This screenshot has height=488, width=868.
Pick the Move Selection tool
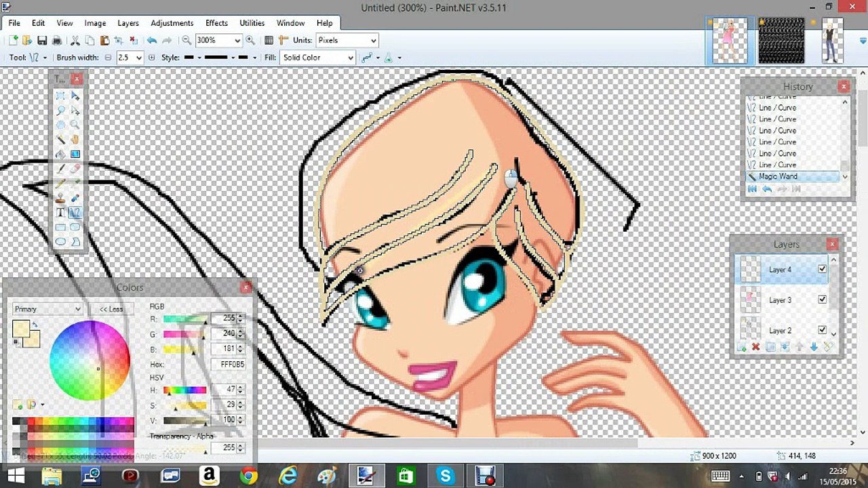tap(75, 110)
